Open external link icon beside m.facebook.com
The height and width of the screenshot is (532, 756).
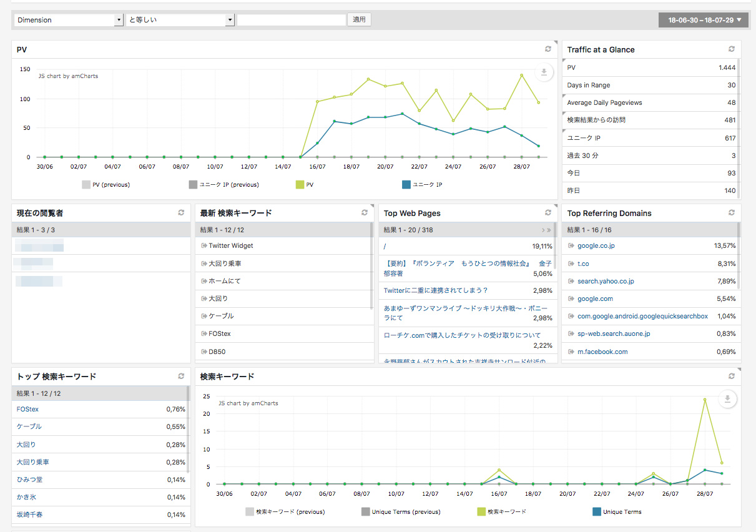571,352
